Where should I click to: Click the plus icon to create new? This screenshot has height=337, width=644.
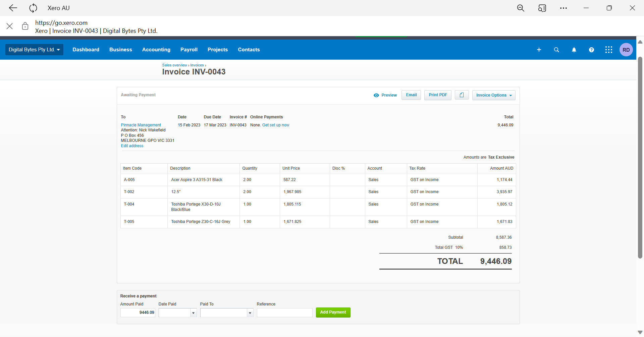pyautogui.click(x=539, y=50)
